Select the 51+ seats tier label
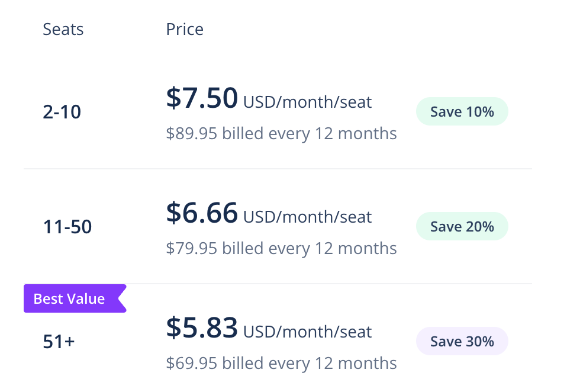This screenshot has height=392, width=567. coord(59,342)
